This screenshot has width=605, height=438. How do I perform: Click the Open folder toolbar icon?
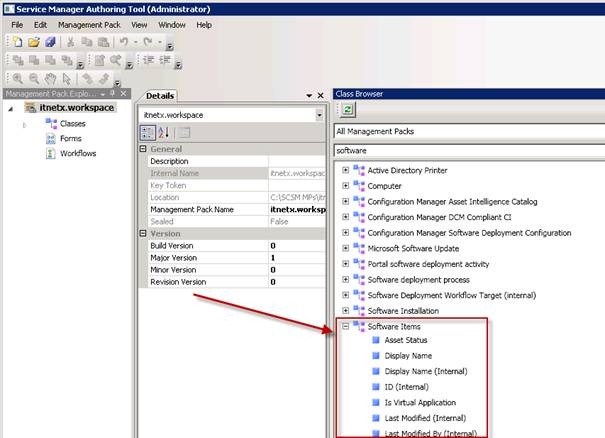(x=33, y=42)
